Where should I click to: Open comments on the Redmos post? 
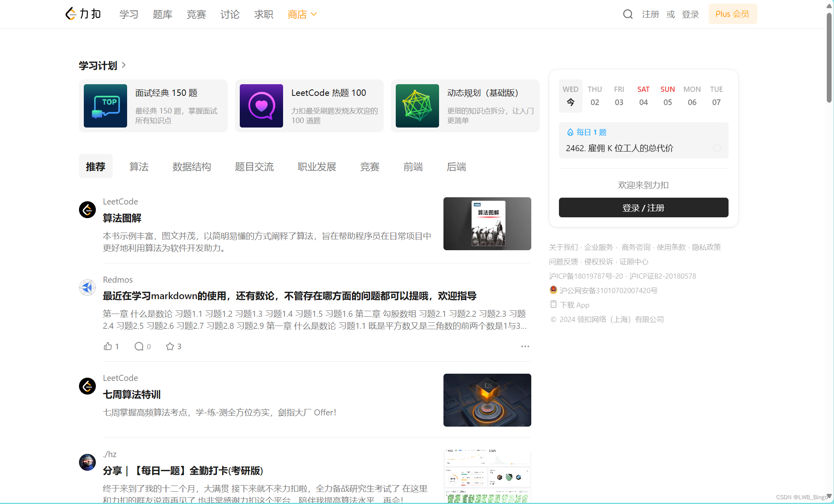pos(139,346)
